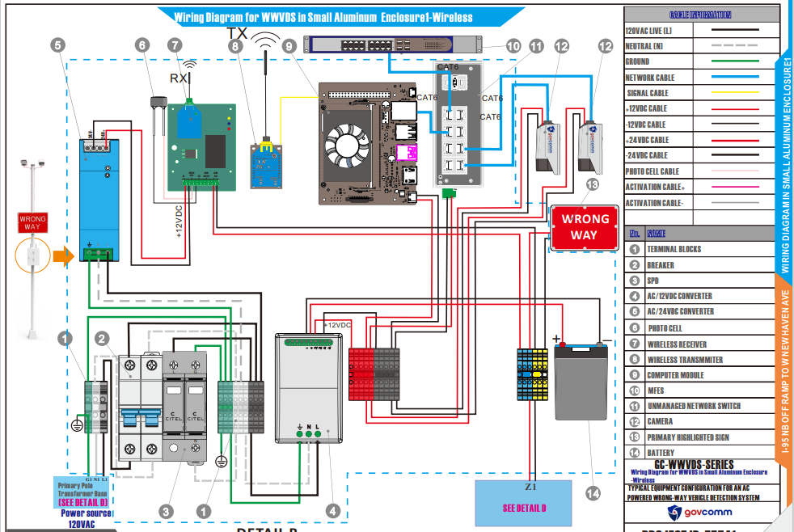The height and width of the screenshot is (532, 794).
Task: Select the blue AC/24VDC converter
Action: [99, 201]
